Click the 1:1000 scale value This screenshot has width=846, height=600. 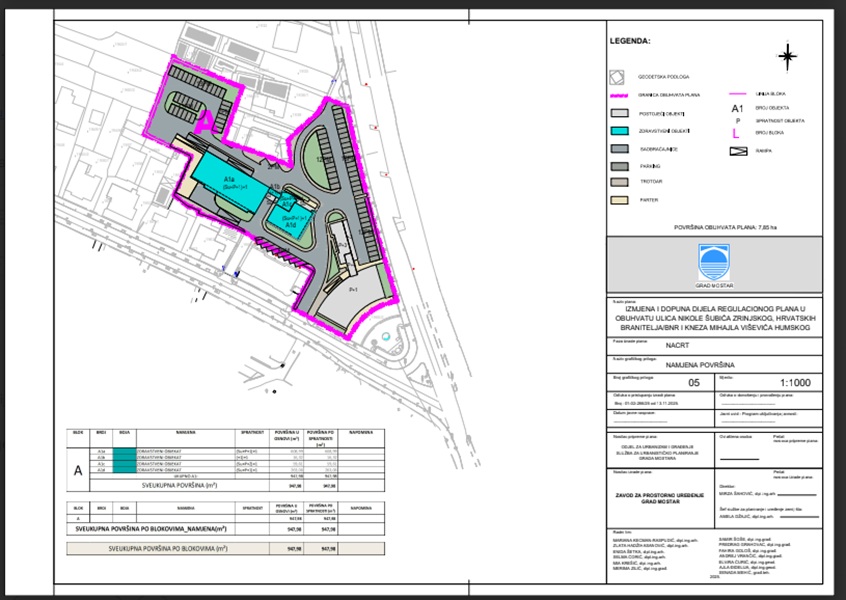click(769, 383)
